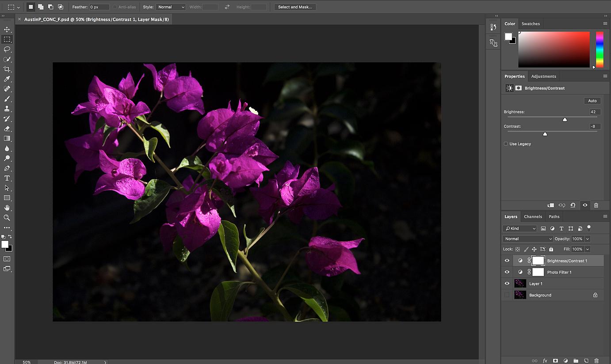Click the Select and Mask button

(295, 7)
